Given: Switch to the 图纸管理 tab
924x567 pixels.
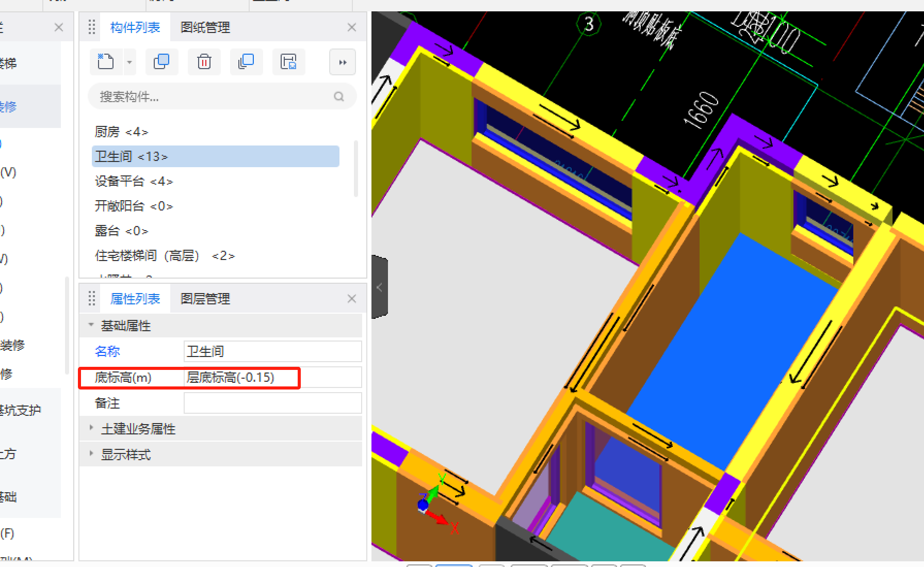Looking at the screenshot, I should click(x=205, y=27).
